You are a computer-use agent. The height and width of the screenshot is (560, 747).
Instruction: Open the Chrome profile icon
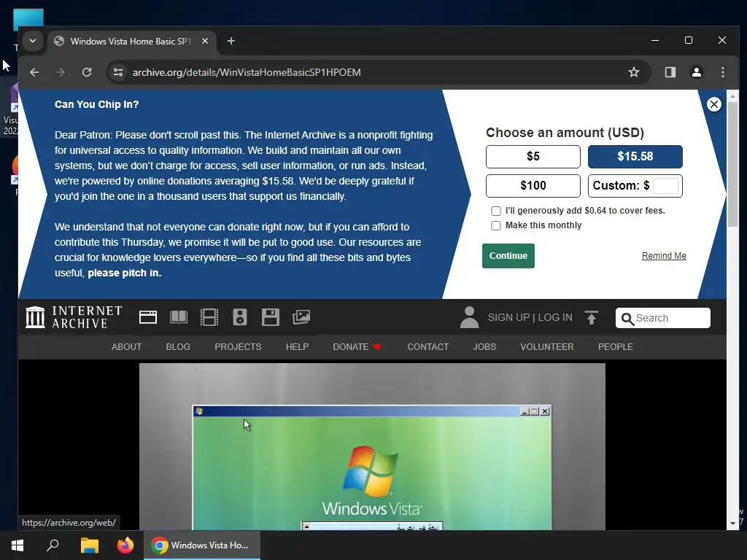click(697, 72)
